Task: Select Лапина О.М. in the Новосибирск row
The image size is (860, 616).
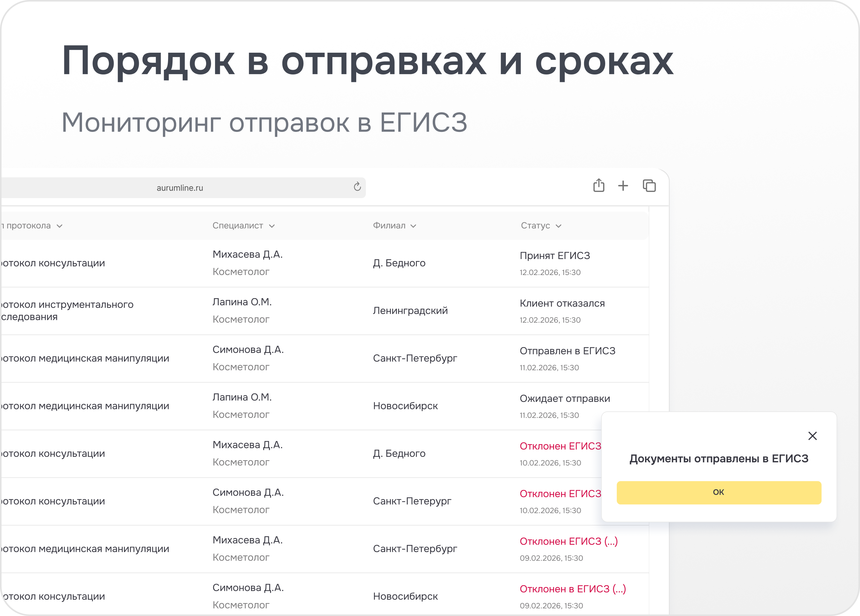Action: (242, 397)
